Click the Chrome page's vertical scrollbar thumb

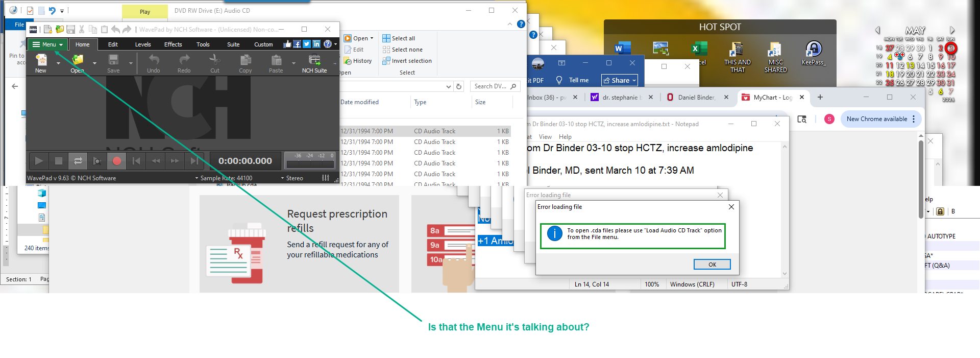(921, 179)
